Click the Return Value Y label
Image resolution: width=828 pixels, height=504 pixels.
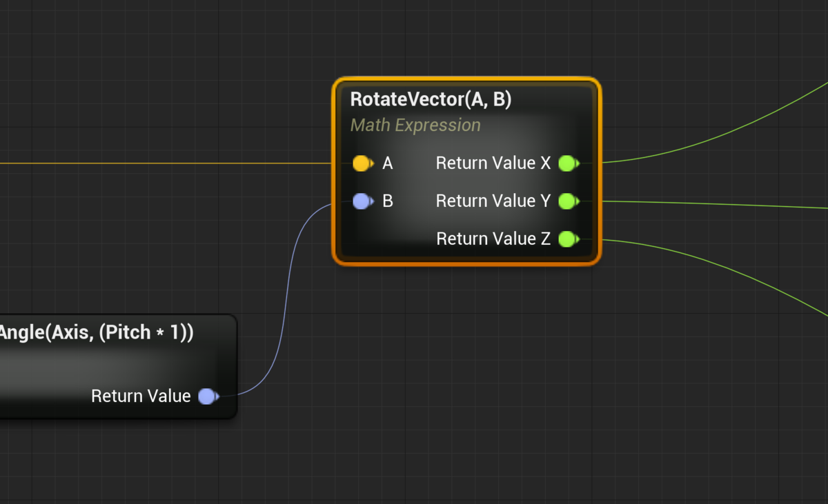coord(493,201)
